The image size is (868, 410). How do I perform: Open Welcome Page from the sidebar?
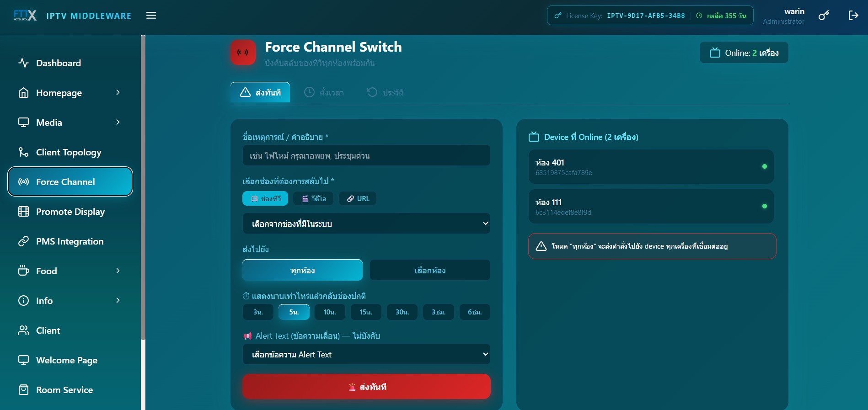(x=70, y=360)
